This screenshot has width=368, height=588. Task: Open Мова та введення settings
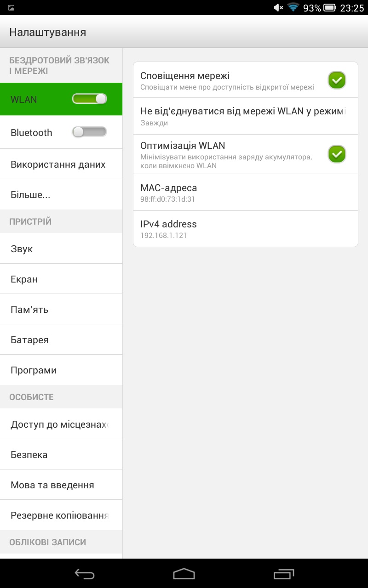click(61, 485)
